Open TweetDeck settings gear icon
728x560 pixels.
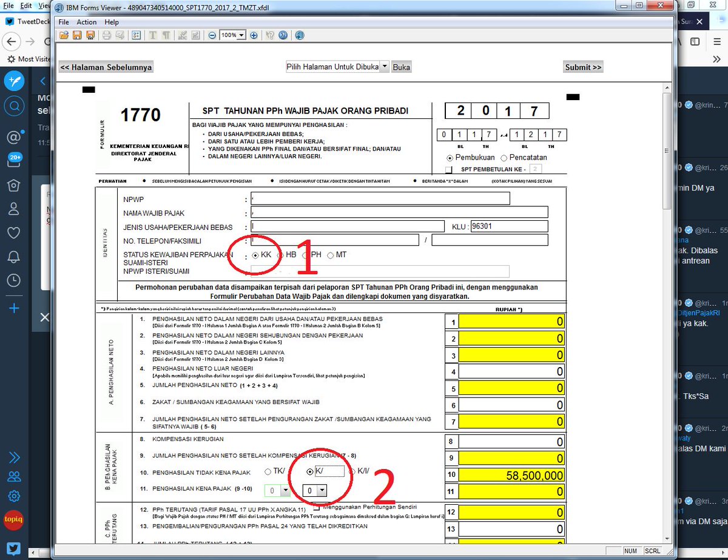[x=14, y=496]
